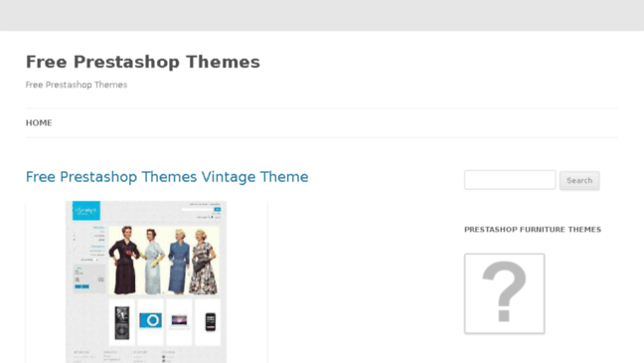Click the Search button
Screen dimensions: 644x363
579,180
